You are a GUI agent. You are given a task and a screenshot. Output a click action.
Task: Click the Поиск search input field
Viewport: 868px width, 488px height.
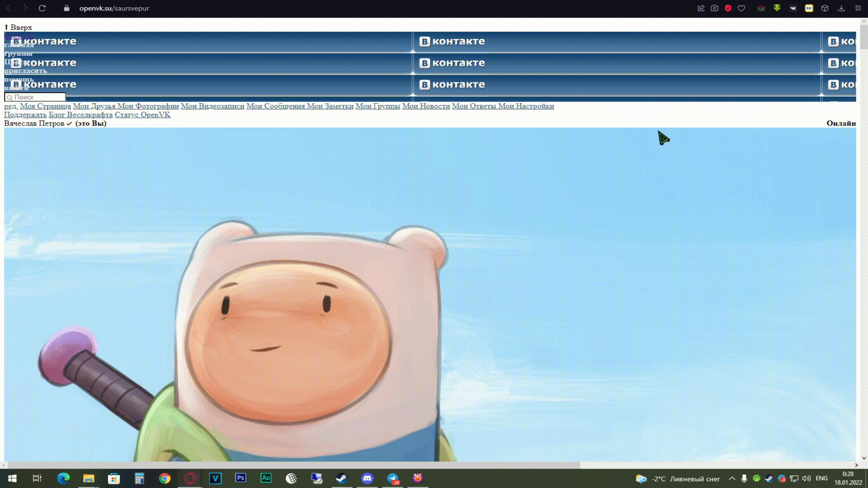pyautogui.click(x=36, y=97)
